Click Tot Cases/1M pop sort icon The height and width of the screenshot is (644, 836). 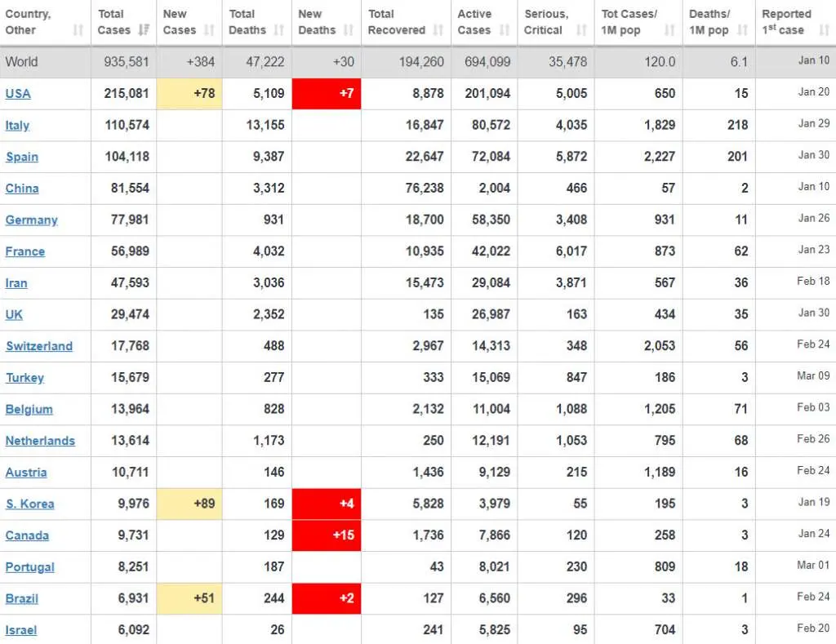pyautogui.click(x=669, y=30)
